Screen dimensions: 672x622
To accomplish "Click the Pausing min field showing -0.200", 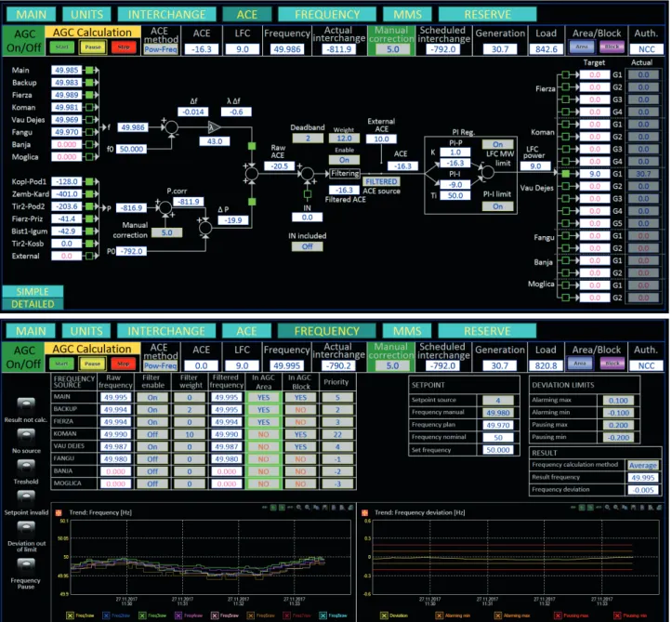I will [x=618, y=438].
